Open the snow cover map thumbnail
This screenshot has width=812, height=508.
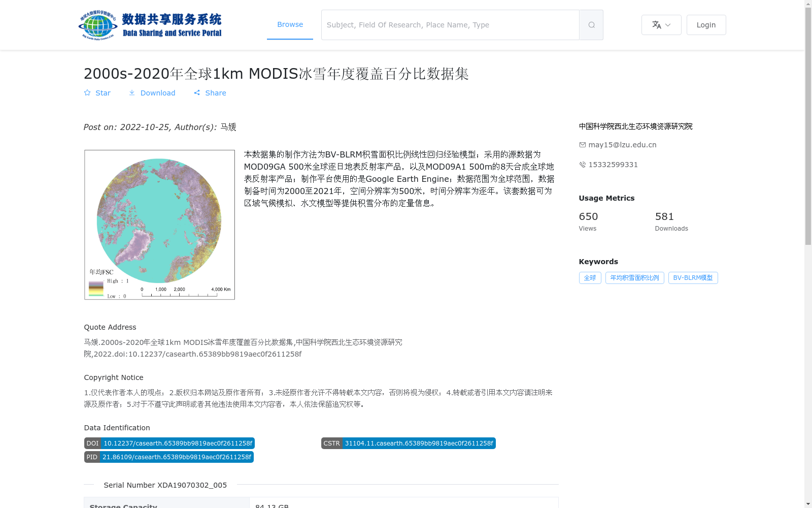coord(159,225)
